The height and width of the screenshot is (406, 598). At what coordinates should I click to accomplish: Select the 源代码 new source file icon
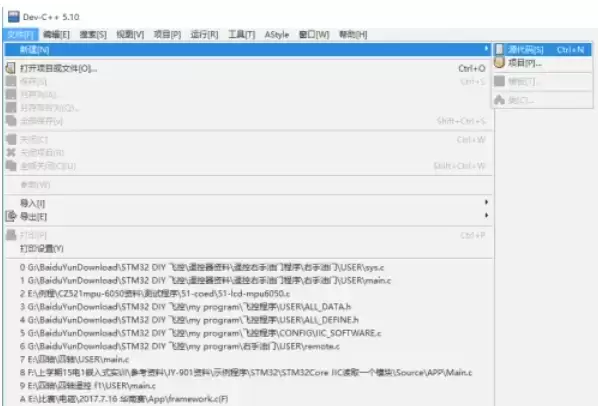pos(499,50)
